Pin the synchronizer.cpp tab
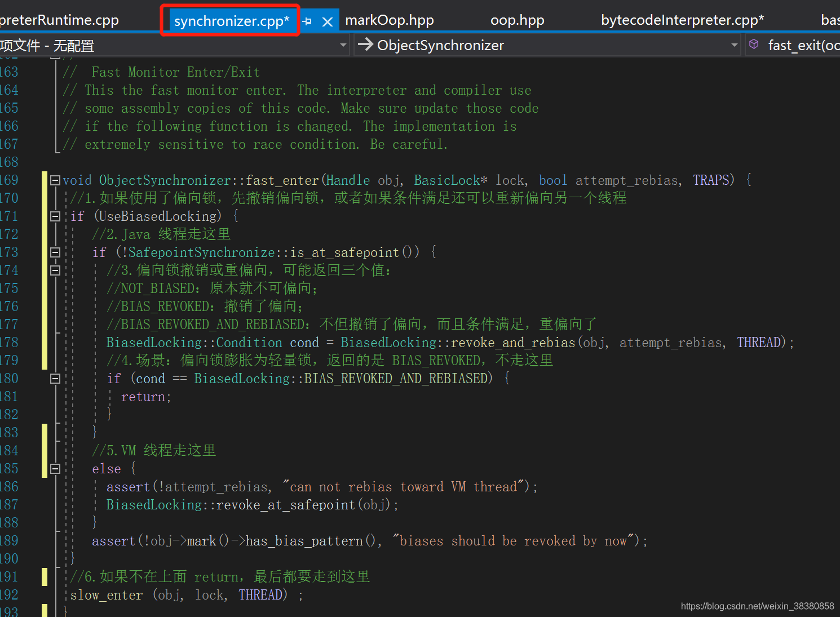 [307, 21]
